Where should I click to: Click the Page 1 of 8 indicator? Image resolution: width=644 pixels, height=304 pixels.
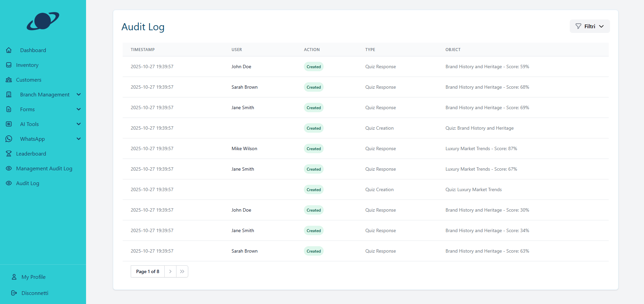point(148,271)
